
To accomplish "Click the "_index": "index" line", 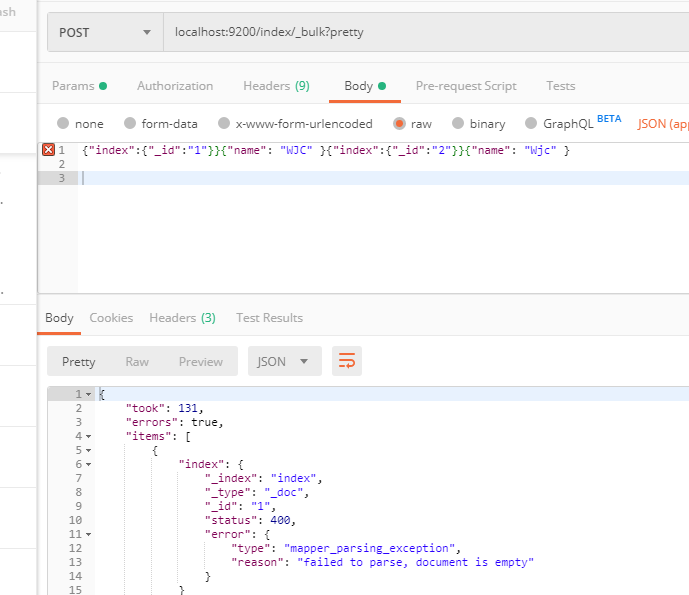I will [263, 478].
